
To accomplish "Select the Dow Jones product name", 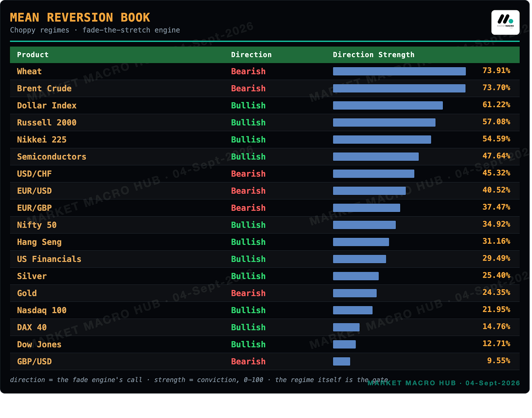I will click(39, 345).
